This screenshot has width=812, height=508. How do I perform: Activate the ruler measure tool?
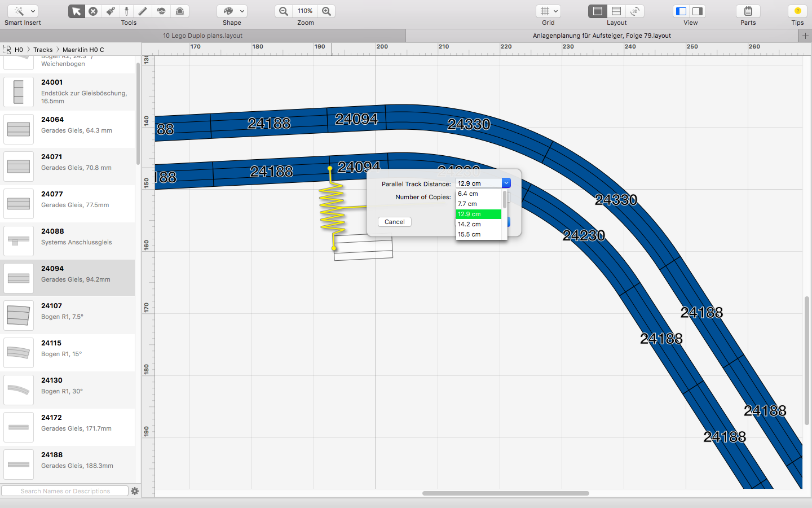[143, 11]
